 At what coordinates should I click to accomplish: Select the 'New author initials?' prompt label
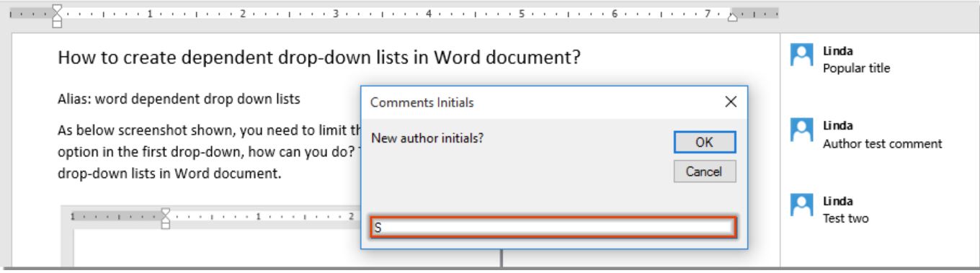point(427,138)
